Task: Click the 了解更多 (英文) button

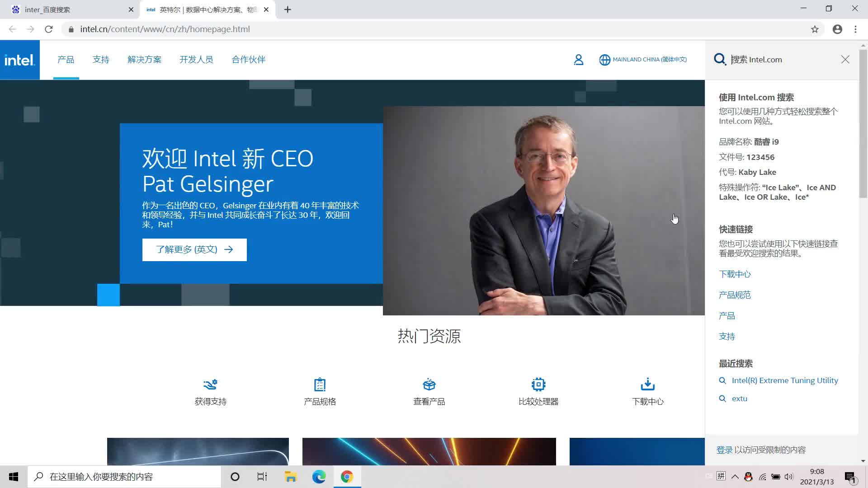Action: tap(194, 250)
